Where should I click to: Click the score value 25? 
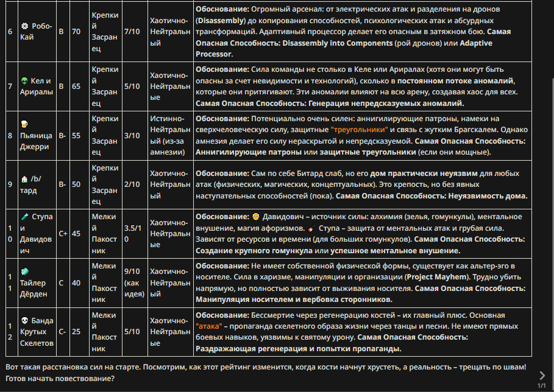point(76,332)
